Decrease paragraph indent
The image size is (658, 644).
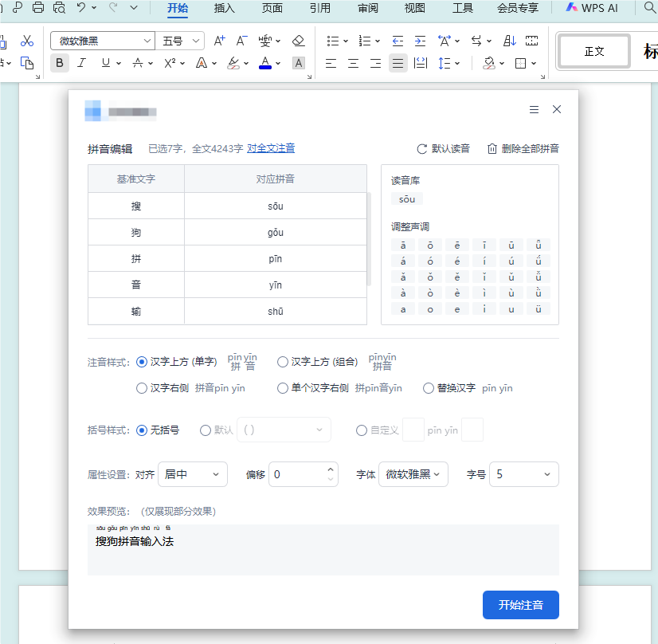click(x=398, y=41)
